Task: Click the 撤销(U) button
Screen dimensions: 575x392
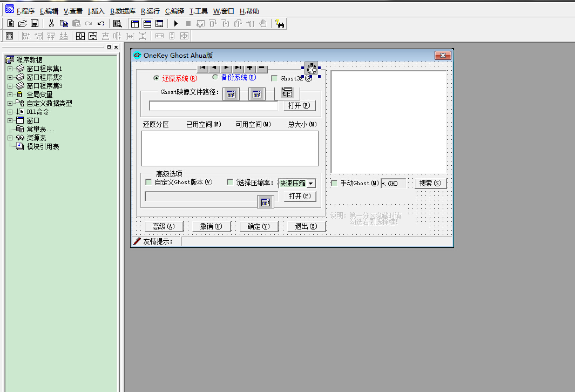Action: pos(211,227)
